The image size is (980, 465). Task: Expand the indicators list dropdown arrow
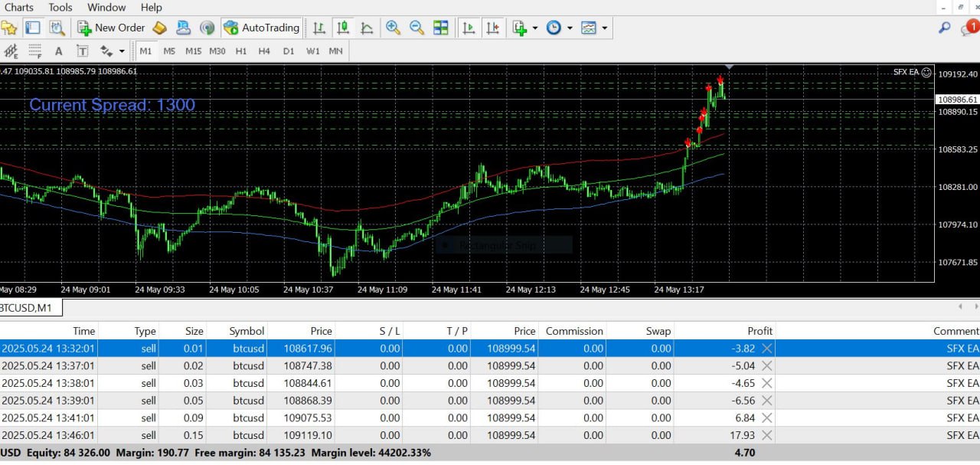click(534, 28)
